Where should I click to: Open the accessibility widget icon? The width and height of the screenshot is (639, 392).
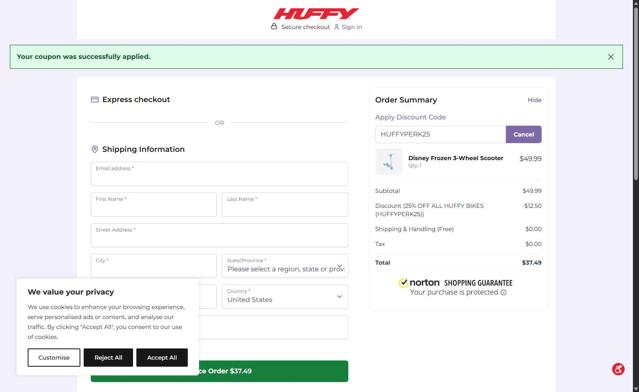click(x=618, y=369)
